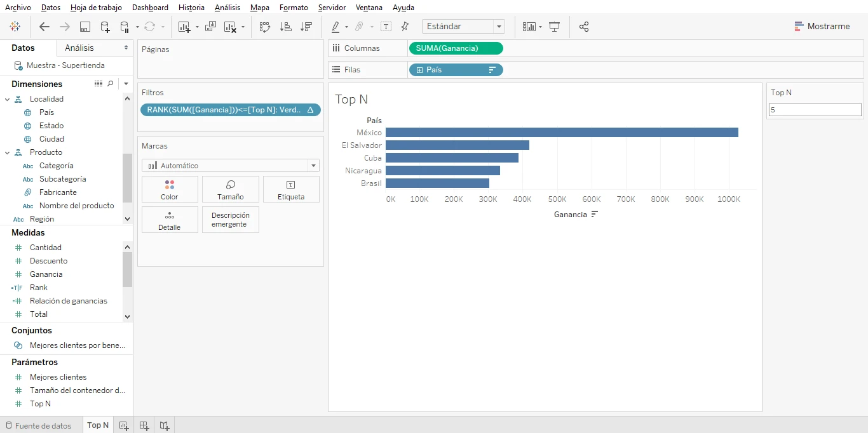Select the SUMA(Ganancia) pill in Columnas
Image resolution: width=868 pixels, height=433 pixels.
[x=455, y=48]
